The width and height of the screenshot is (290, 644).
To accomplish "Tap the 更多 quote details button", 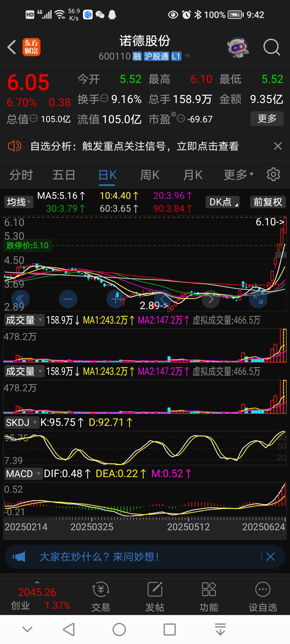I will (267, 118).
